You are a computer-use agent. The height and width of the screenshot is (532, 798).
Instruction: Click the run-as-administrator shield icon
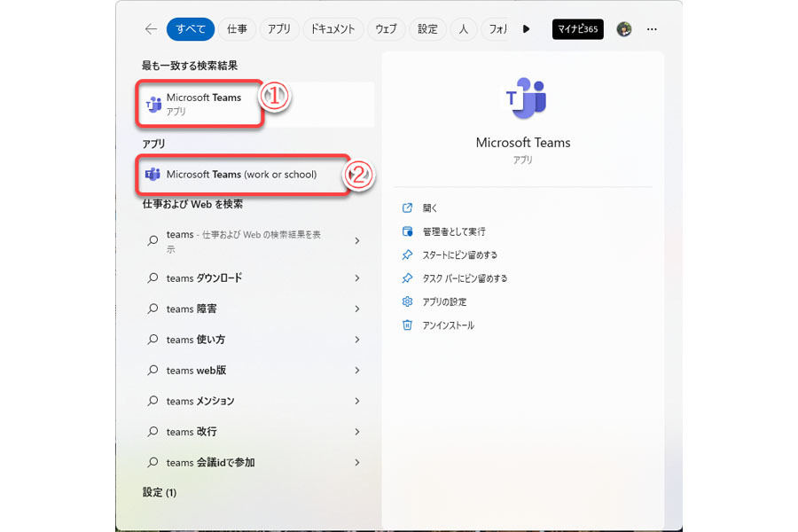[407, 231]
